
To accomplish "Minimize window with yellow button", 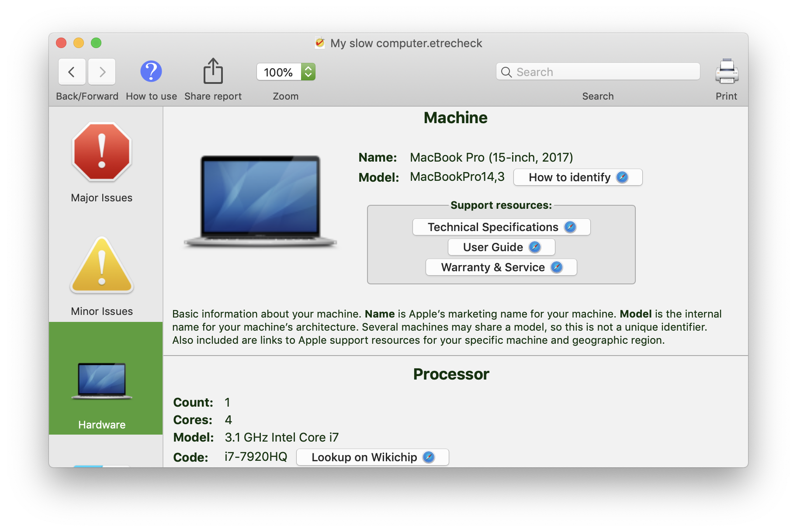I will tap(79, 43).
